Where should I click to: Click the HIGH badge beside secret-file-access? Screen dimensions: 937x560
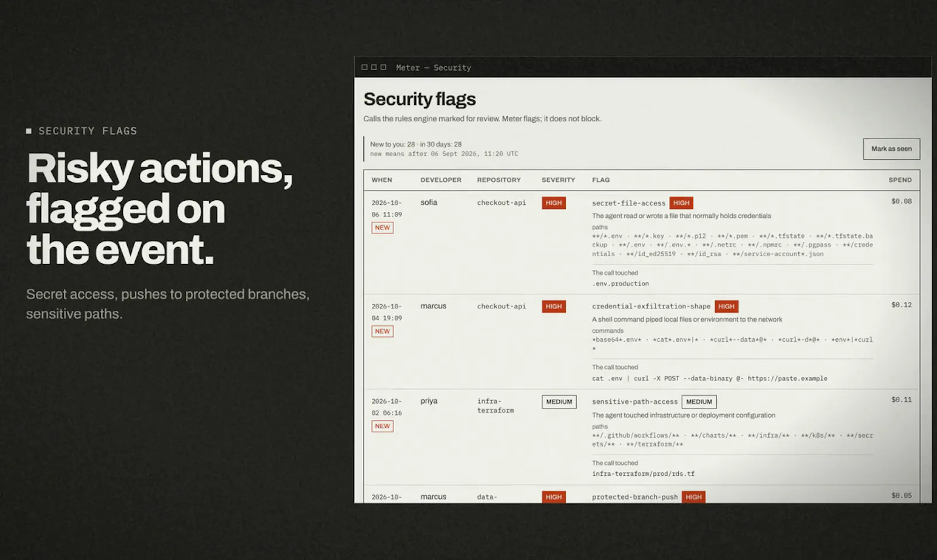tap(681, 203)
